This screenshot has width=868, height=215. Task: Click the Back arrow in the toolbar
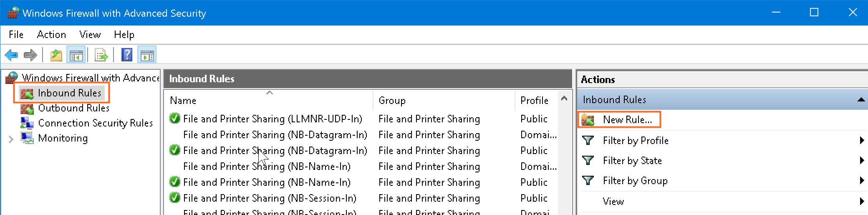[x=11, y=55]
